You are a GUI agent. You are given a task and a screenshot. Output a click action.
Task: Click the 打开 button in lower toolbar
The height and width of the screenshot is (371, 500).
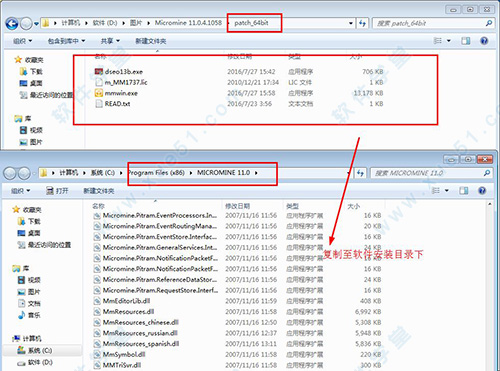tap(57, 191)
